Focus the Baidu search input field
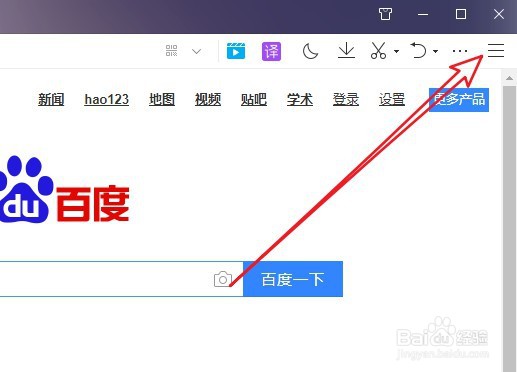 tap(121, 279)
